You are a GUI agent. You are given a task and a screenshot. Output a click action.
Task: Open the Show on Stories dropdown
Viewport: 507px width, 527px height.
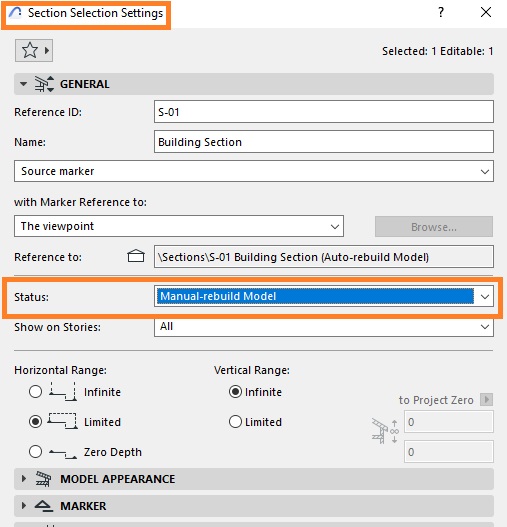tap(324, 326)
